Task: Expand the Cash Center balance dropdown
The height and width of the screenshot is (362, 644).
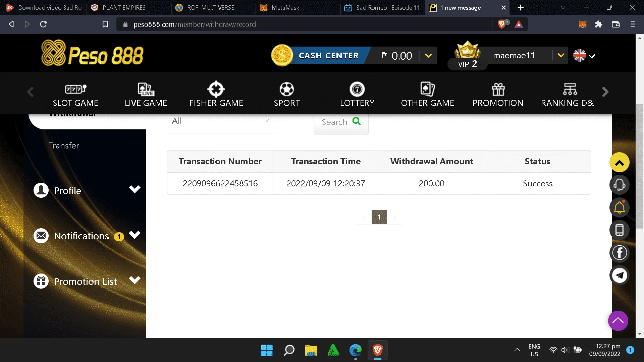Action: 428,56
